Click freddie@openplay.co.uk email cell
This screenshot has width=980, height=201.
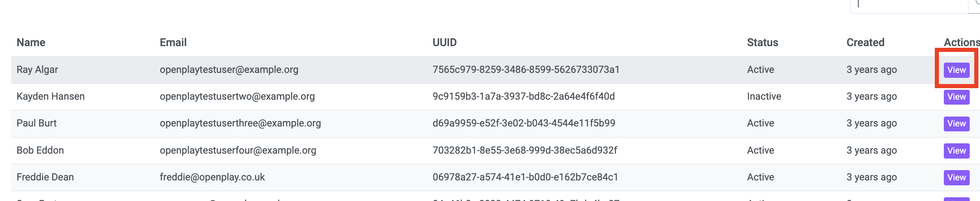pyautogui.click(x=212, y=177)
